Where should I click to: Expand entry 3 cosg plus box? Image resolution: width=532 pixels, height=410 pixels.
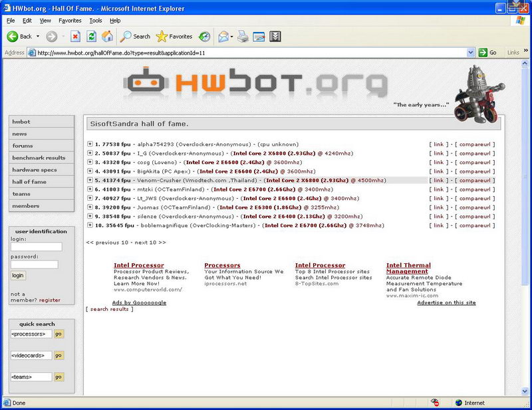[90, 161]
